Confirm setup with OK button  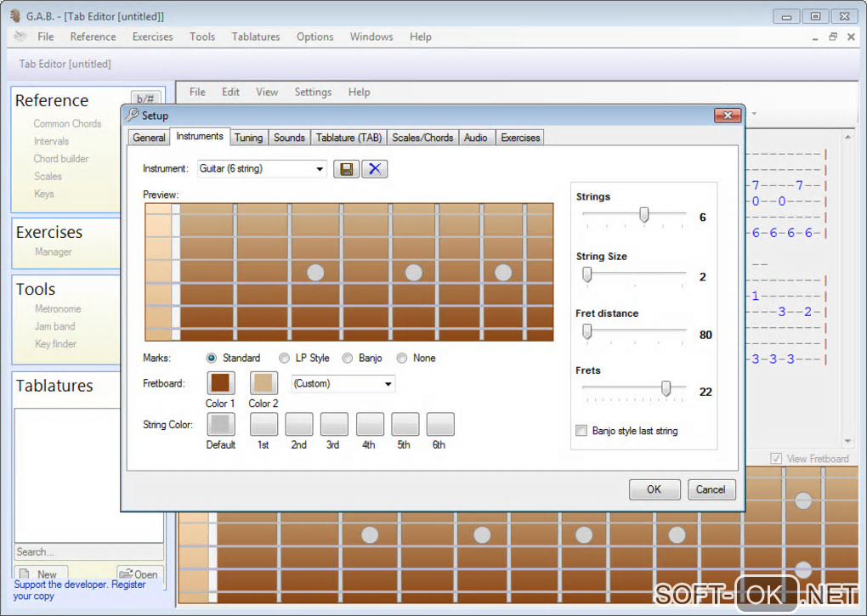pyautogui.click(x=654, y=489)
